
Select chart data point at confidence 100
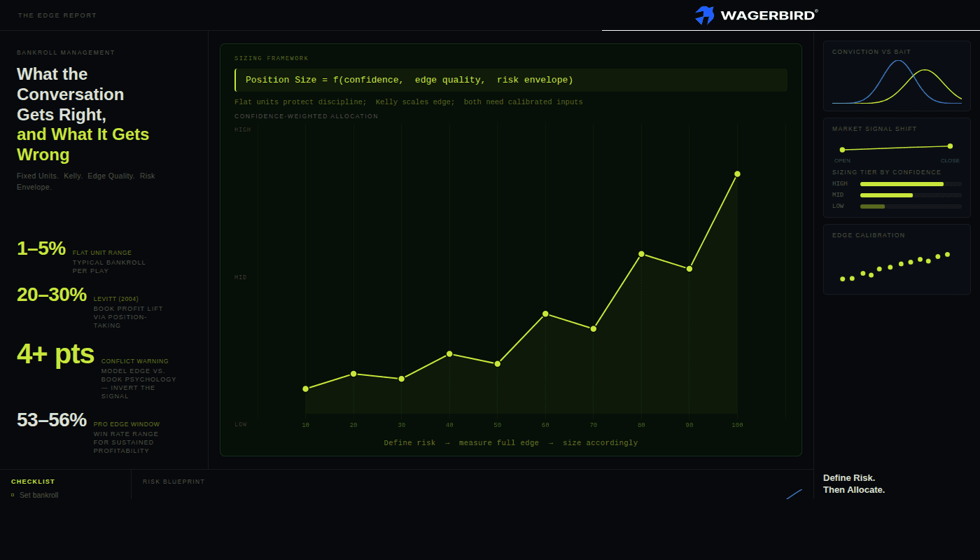tap(737, 174)
